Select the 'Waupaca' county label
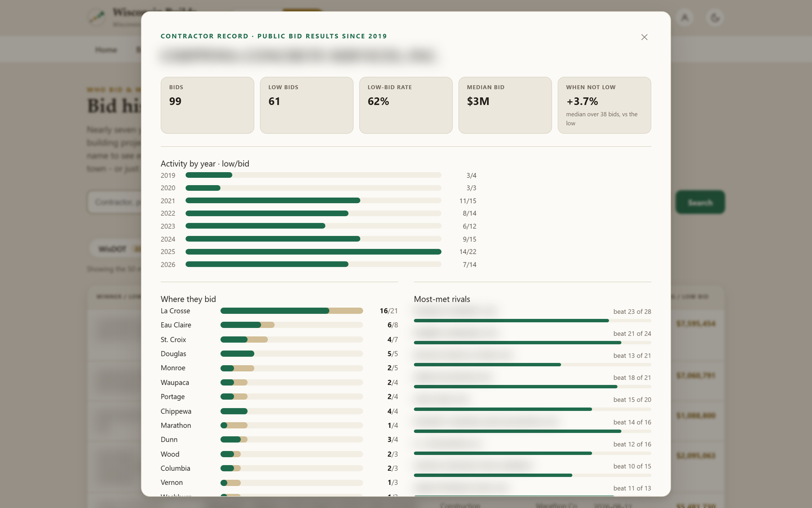812x508 pixels. [175, 383]
